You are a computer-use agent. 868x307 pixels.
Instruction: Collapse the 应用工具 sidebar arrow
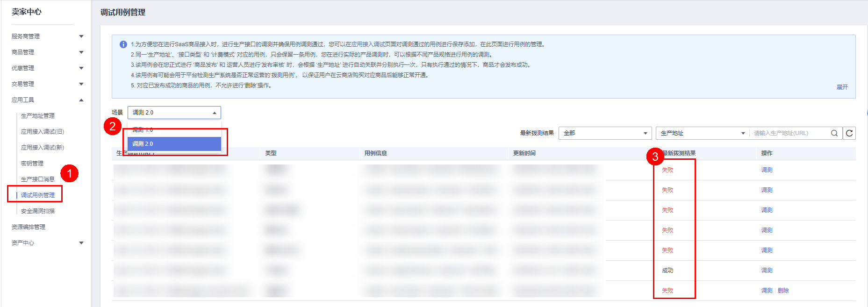tap(81, 100)
